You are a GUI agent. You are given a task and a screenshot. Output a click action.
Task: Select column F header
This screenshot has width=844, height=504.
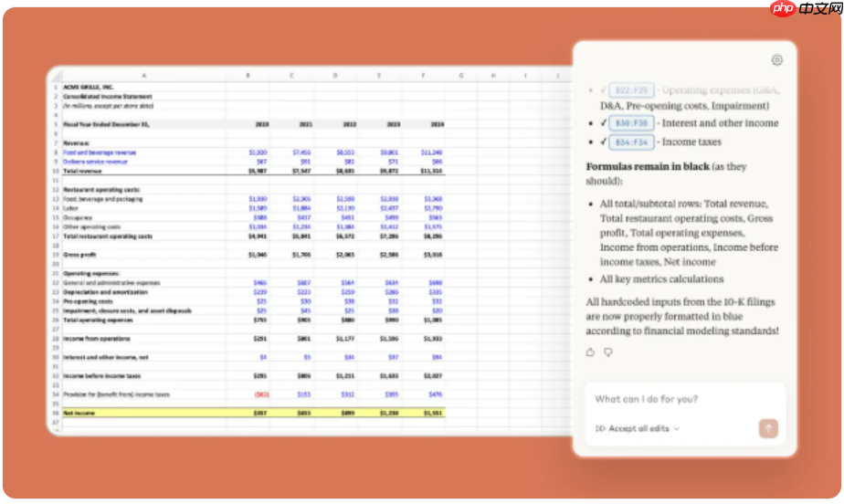tap(423, 75)
